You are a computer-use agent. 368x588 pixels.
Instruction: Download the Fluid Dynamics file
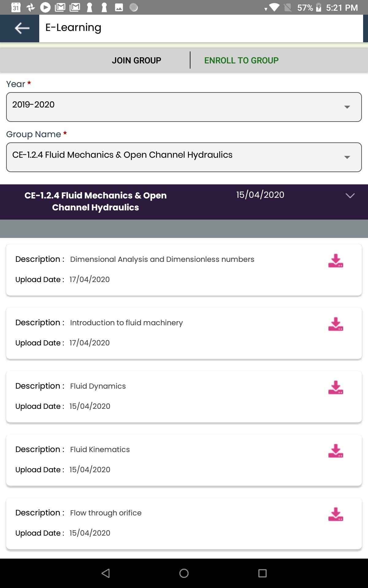335,388
